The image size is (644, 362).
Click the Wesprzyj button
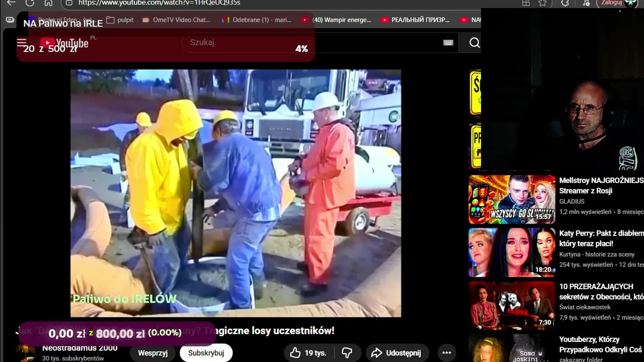click(152, 353)
